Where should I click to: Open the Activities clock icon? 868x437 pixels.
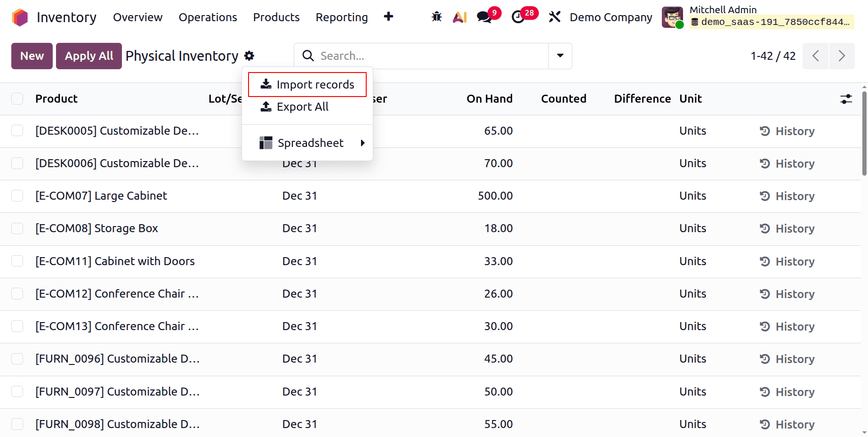(519, 17)
